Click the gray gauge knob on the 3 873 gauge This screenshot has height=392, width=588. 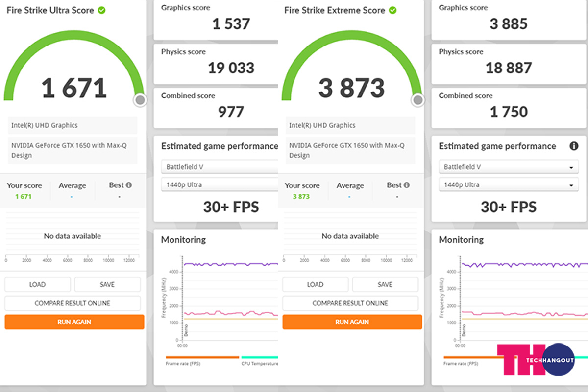pos(417,100)
